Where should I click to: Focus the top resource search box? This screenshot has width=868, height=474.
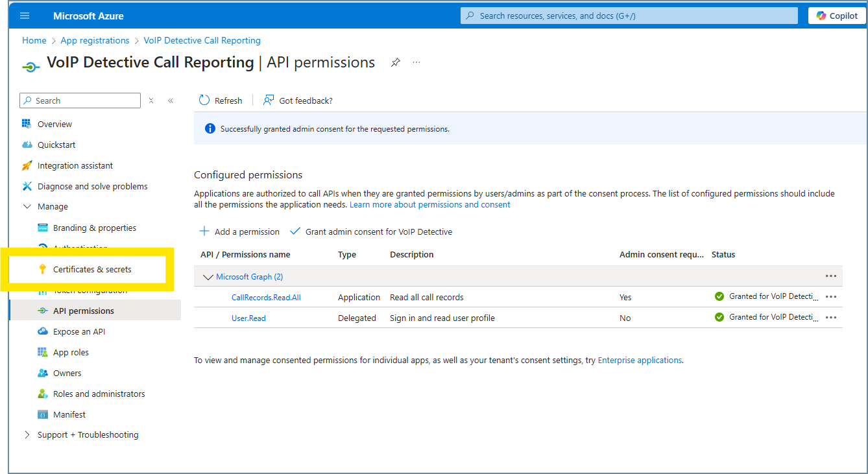[x=629, y=16]
